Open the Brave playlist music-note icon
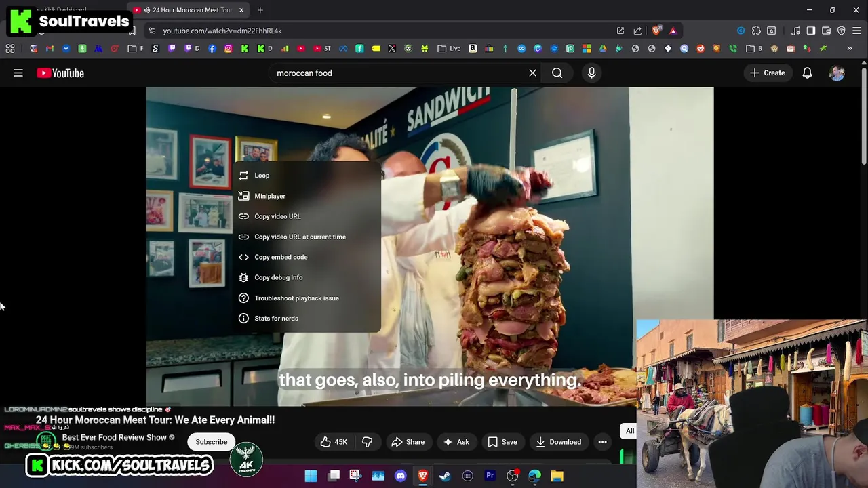This screenshot has height=488, width=868. pos(796,30)
